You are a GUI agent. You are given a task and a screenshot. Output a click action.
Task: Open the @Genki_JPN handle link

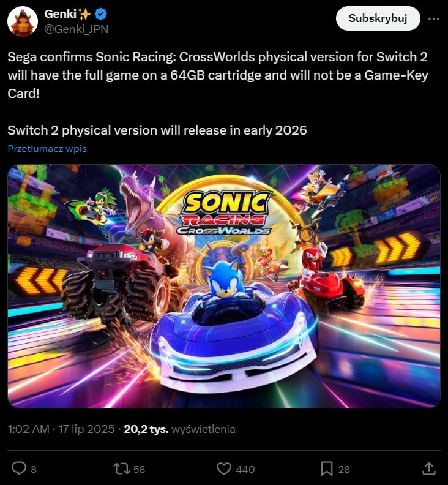(x=77, y=29)
